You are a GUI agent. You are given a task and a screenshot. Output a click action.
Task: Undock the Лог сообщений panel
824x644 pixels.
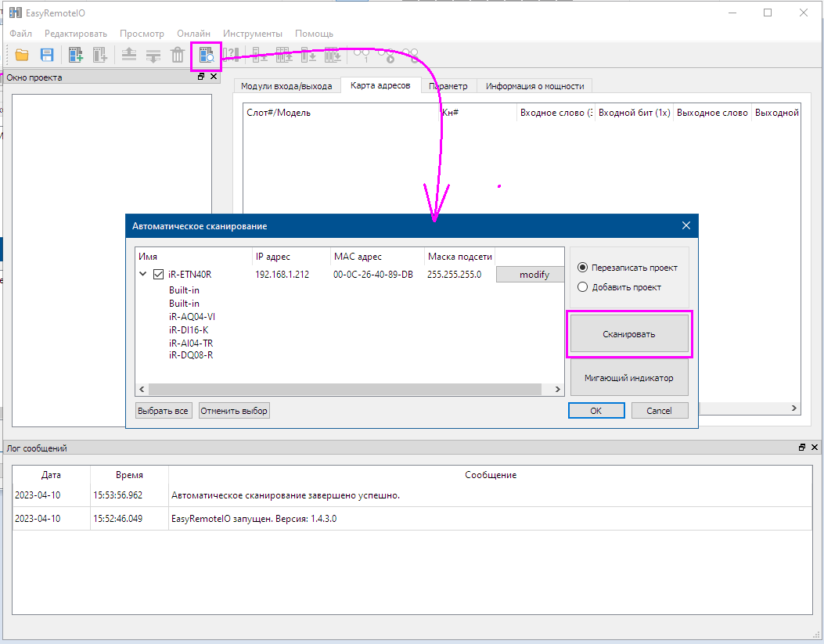[x=802, y=448]
